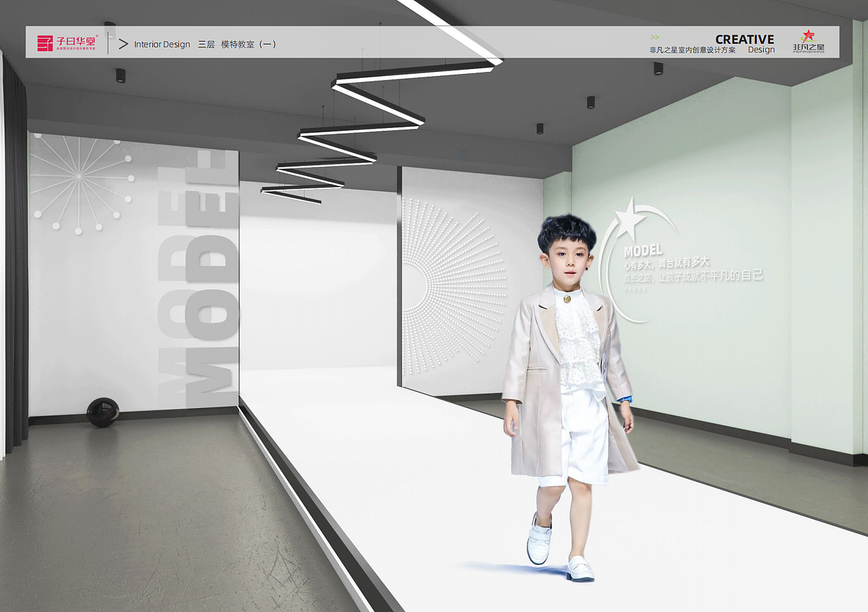Click the "三层" label in header
This screenshot has height=612, width=868.
point(206,44)
